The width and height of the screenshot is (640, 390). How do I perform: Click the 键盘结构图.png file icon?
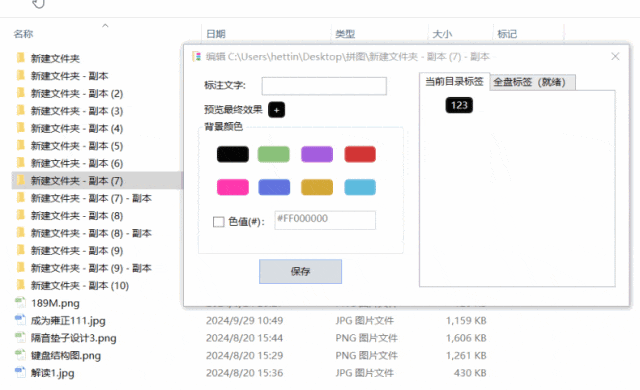pos(20,355)
